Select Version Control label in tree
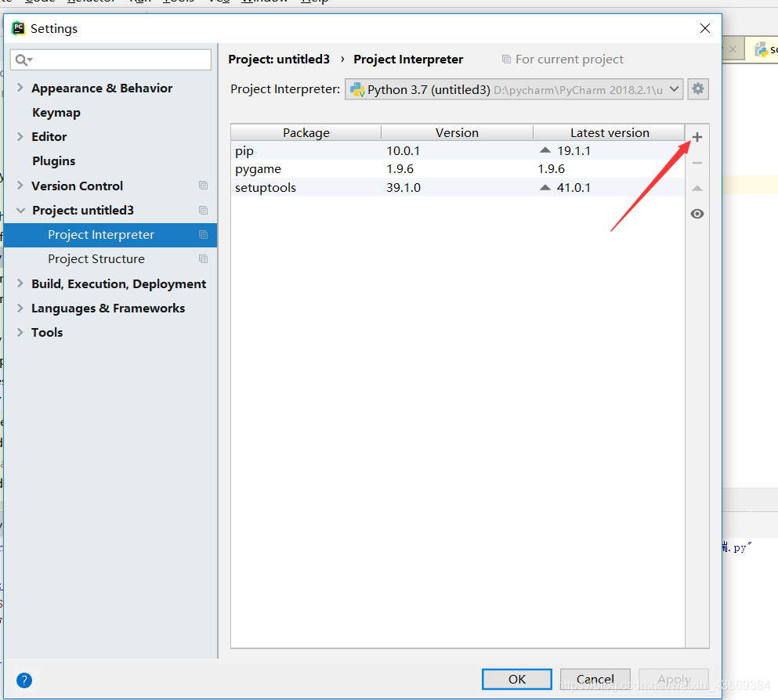This screenshot has width=778, height=700. point(77,186)
